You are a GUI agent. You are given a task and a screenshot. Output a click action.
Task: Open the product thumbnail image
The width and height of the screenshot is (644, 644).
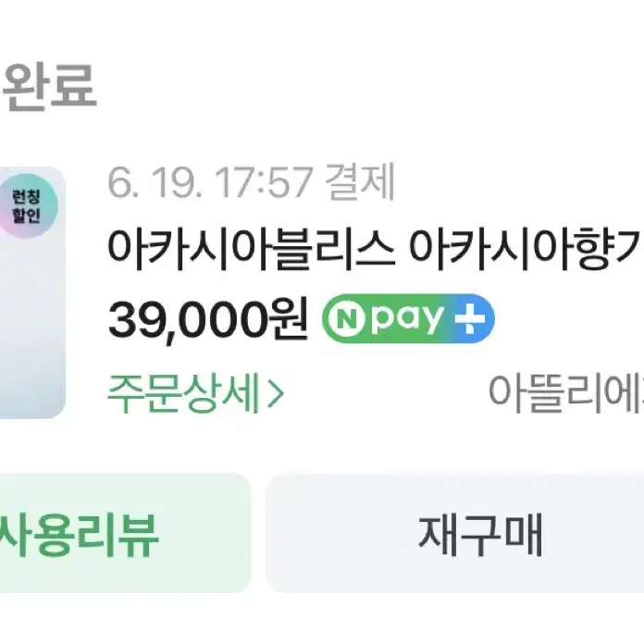pyautogui.click(x=32, y=292)
